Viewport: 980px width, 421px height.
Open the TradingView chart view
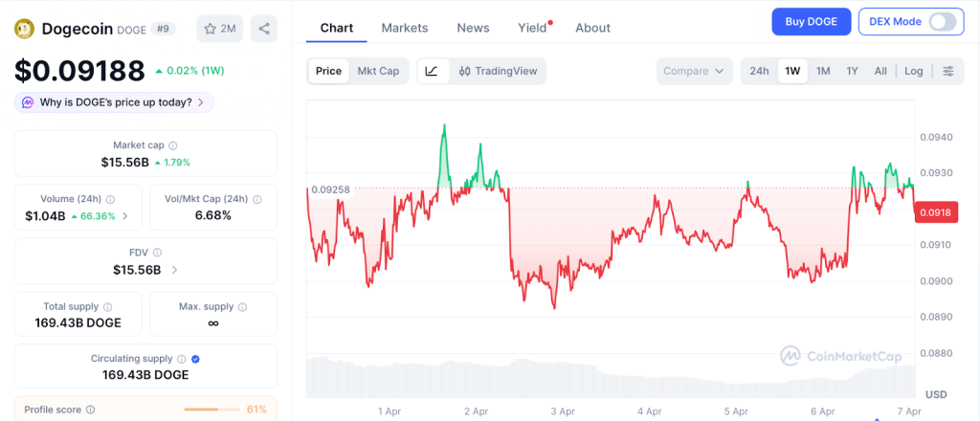(498, 71)
